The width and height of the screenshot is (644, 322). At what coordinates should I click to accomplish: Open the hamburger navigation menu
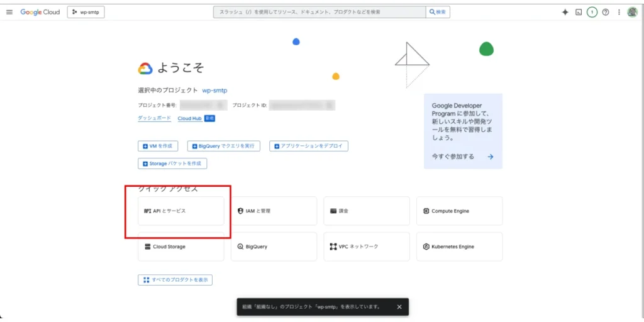point(9,12)
